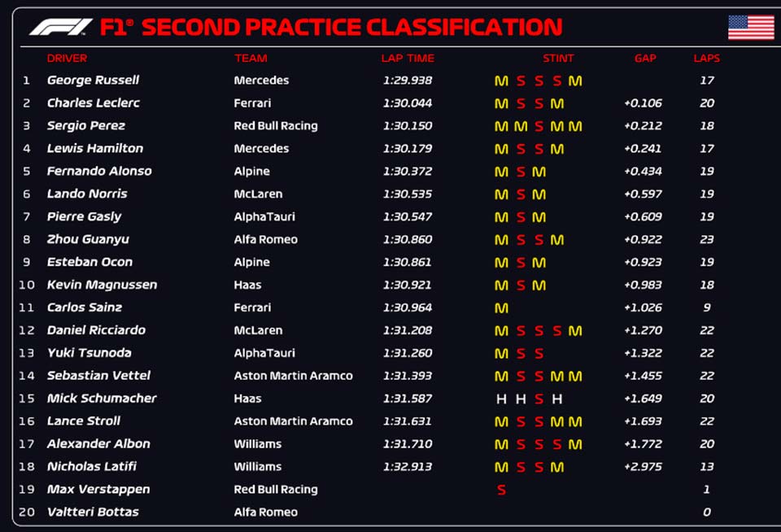Click the soft tyre icon in Magnussen's stint
Viewport: 781px width, 532px height.
click(x=521, y=286)
